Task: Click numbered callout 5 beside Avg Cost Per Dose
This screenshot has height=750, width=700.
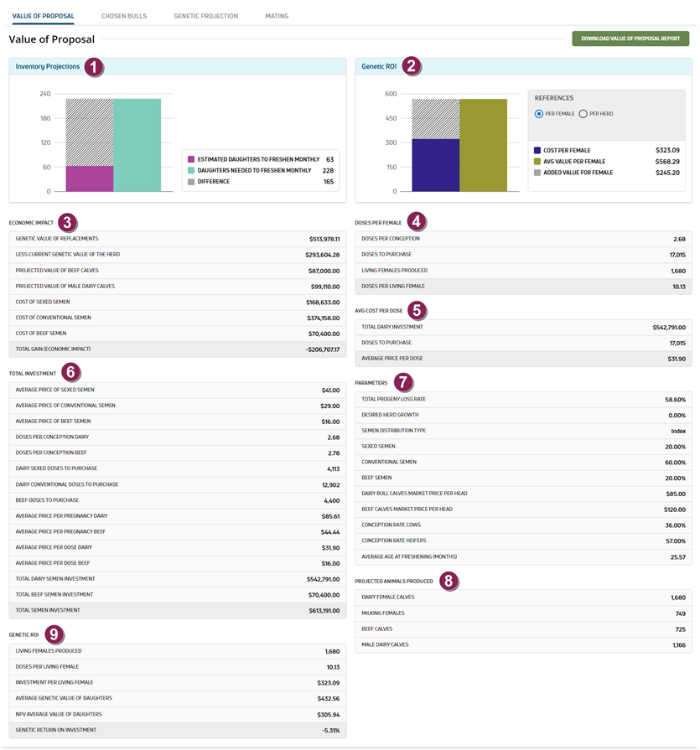Action: 417,310
